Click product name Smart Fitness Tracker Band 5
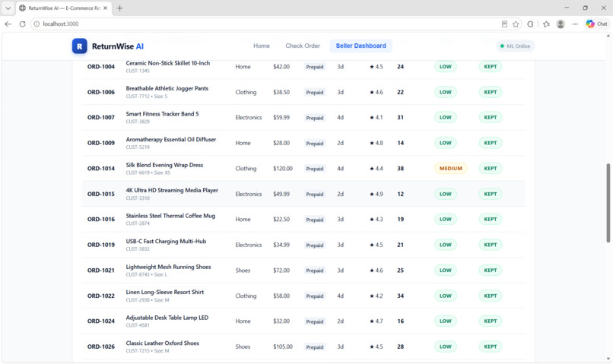This screenshot has width=613, height=364. (162, 114)
